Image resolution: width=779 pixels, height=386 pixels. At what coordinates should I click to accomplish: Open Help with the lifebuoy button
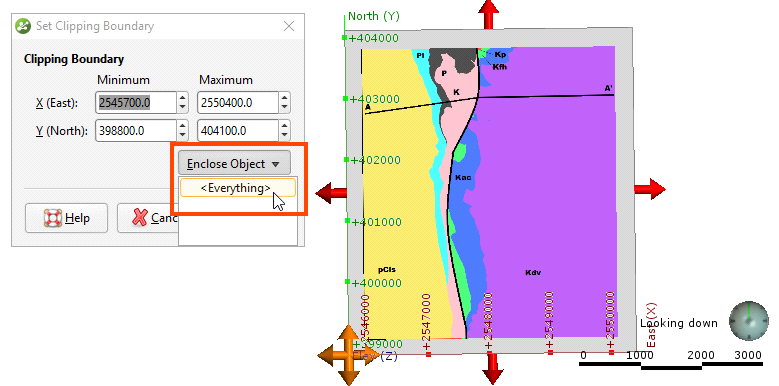click(66, 218)
